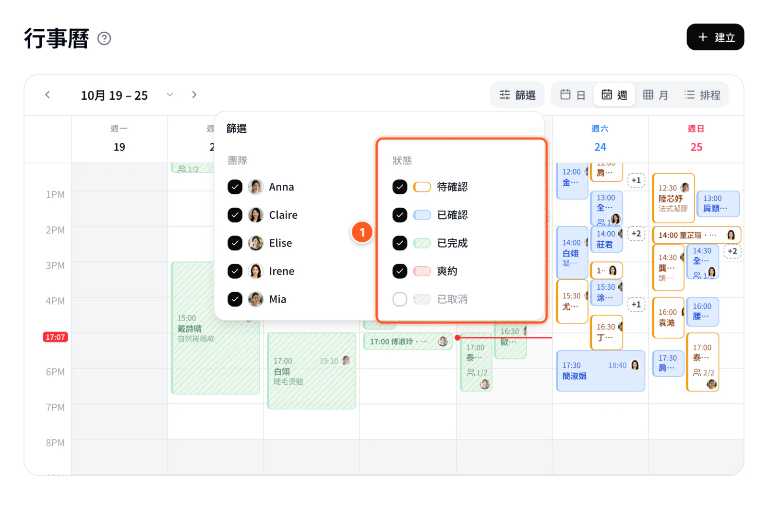Select the 週六 24 day header
768x532 pixels.
coord(600,138)
